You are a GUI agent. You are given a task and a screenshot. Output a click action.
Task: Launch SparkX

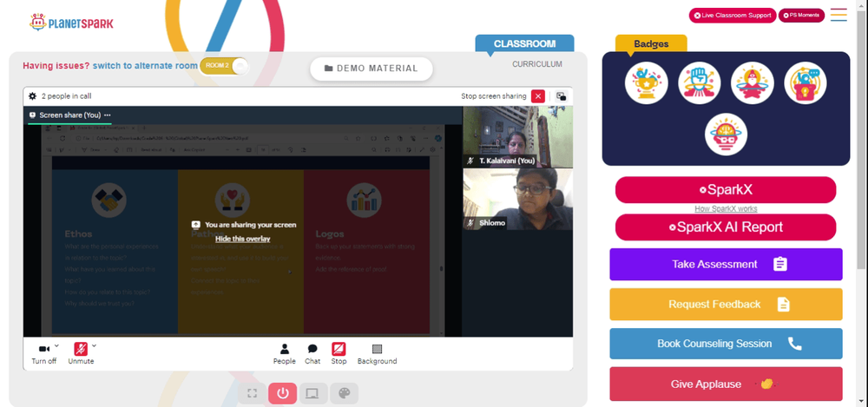point(726,190)
